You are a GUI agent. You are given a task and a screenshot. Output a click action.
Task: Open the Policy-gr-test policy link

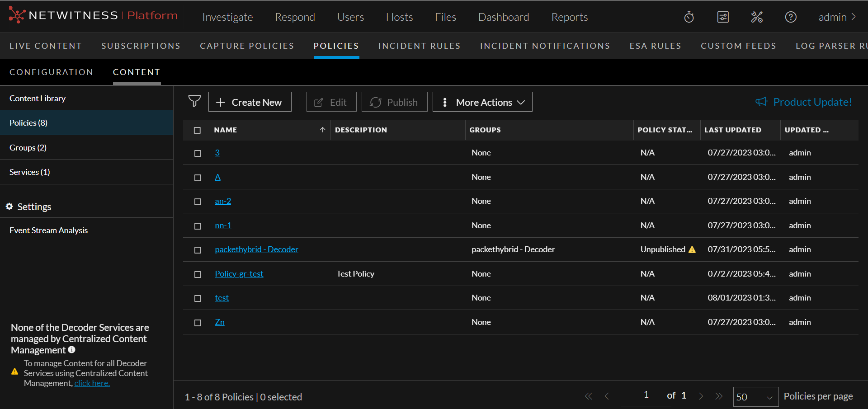click(x=239, y=274)
